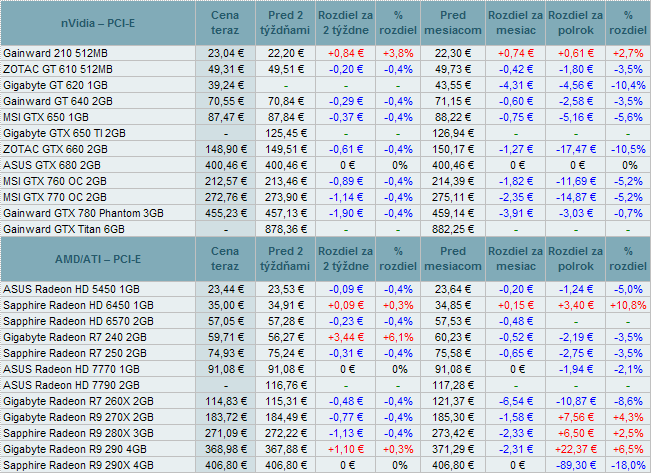Click the current price '74,93 €'
The height and width of the screenshot is (473, 651).
tap(226, 353)
